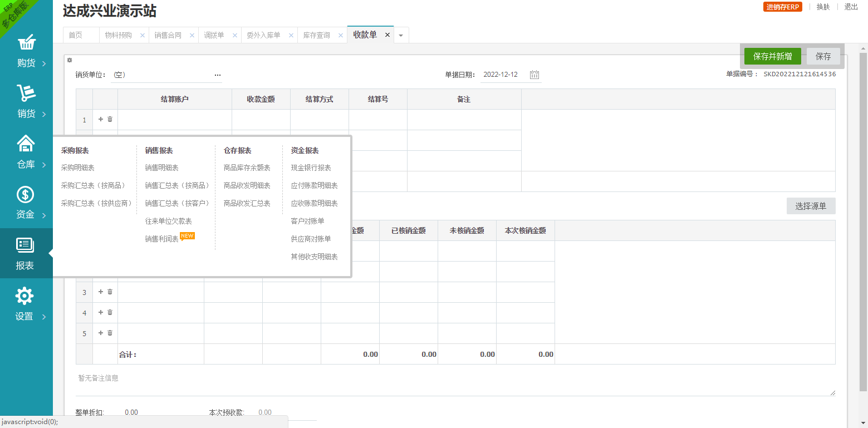Open the 仓库 warehouse sidebar icon
This screenshot has width=868, height=428.
(26, 144)
